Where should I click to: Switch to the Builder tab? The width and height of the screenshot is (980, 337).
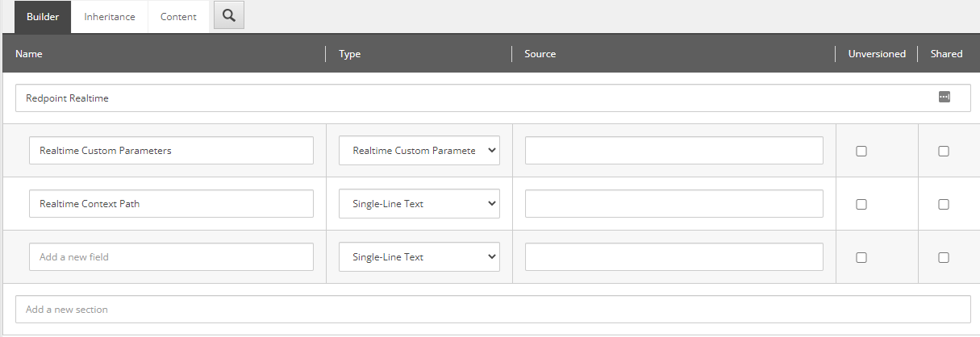[43, 17]
